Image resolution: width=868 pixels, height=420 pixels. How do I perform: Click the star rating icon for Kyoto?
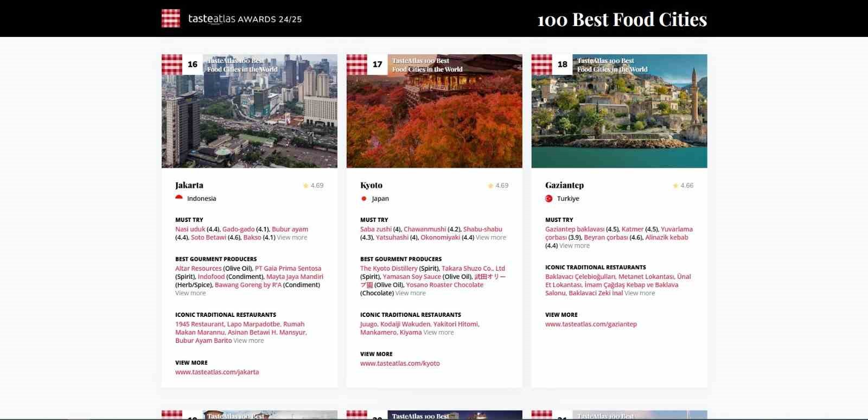(491, 186)
